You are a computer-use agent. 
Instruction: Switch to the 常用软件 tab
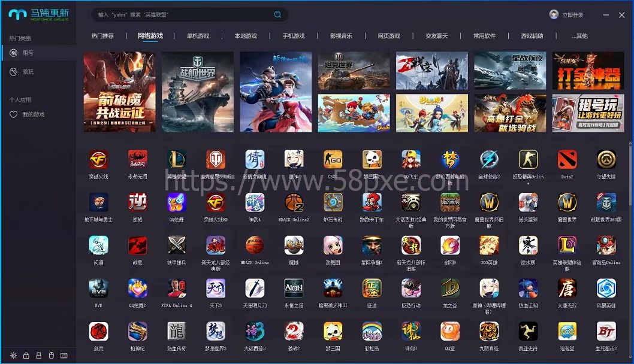484,36
